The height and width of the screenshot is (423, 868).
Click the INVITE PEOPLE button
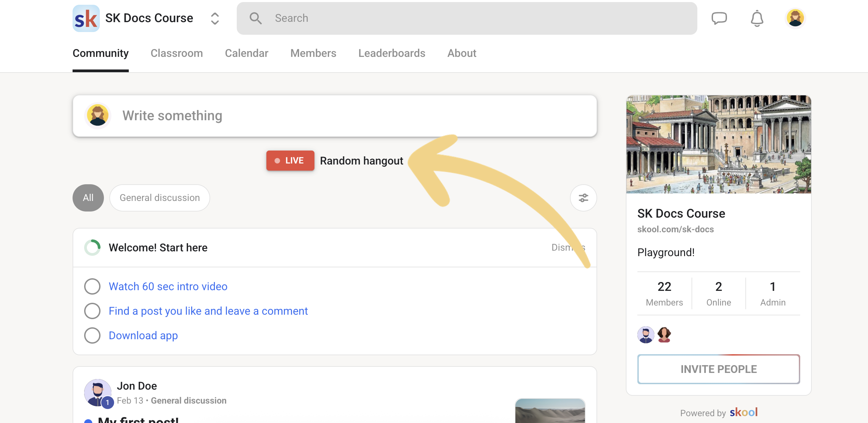pos(718,369)
